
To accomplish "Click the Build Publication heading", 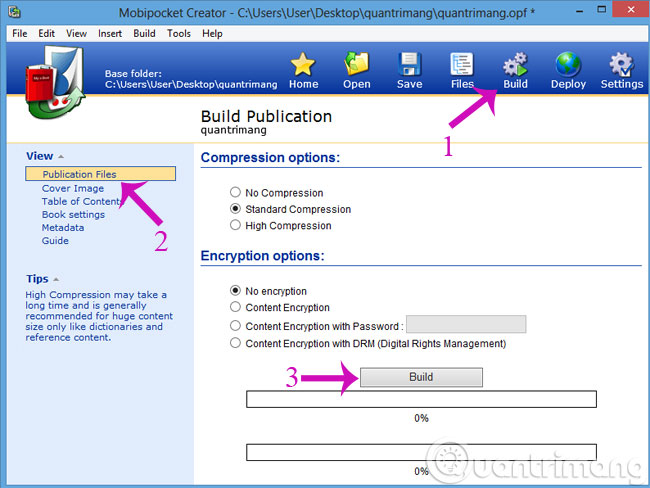I will pos(266,116).
